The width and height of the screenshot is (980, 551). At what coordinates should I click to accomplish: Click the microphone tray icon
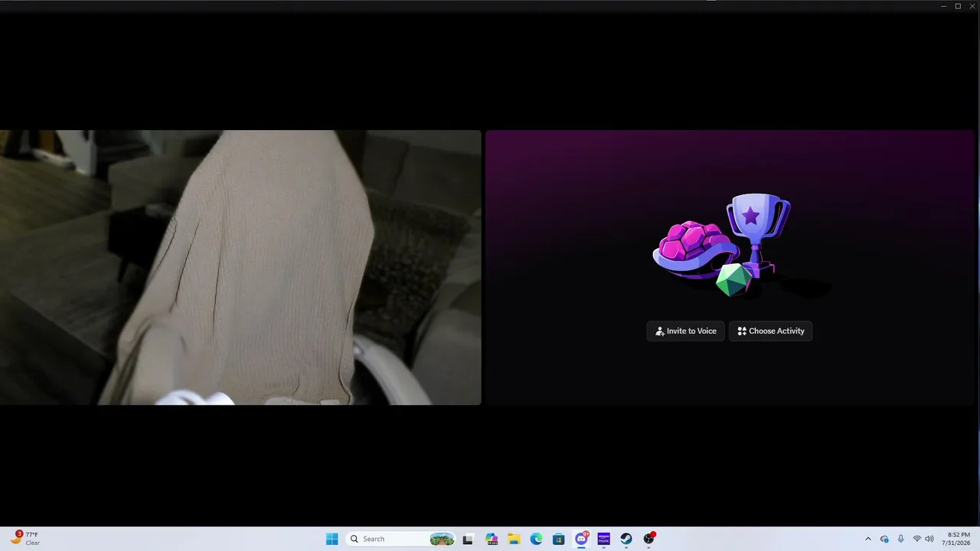[900, 539]
